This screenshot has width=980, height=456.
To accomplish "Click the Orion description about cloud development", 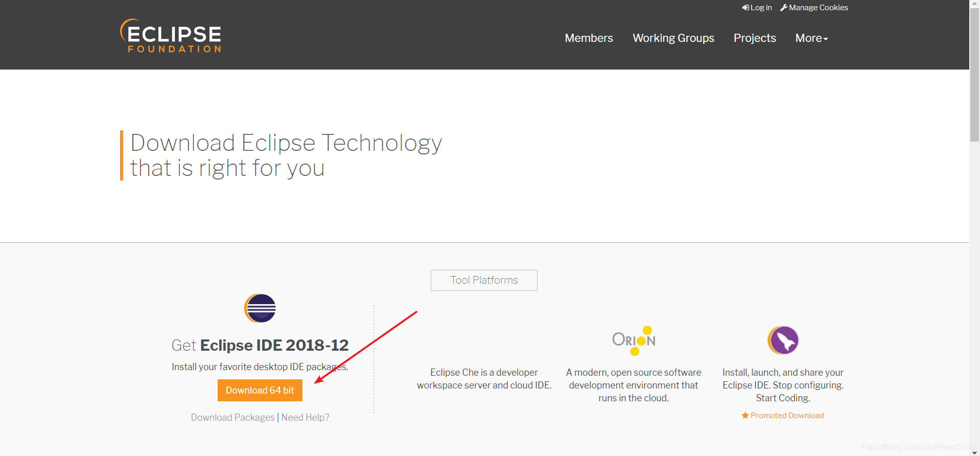I will coord(634,385).
